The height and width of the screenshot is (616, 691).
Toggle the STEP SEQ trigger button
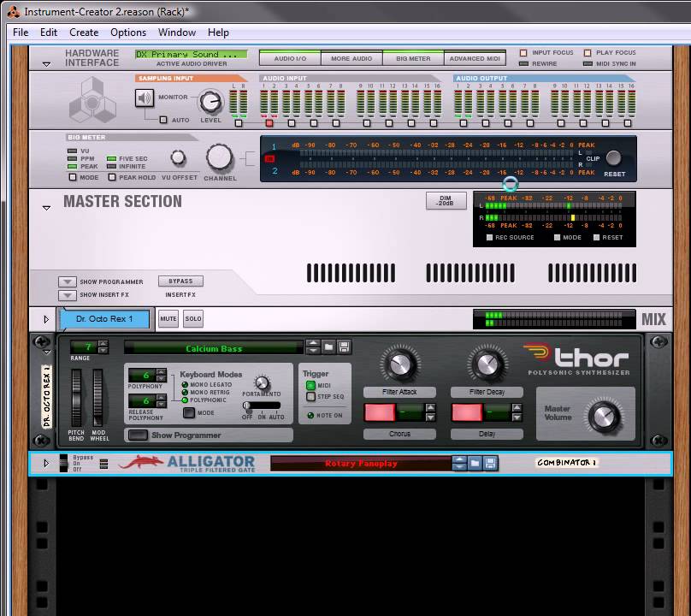[x=310, y=396]
